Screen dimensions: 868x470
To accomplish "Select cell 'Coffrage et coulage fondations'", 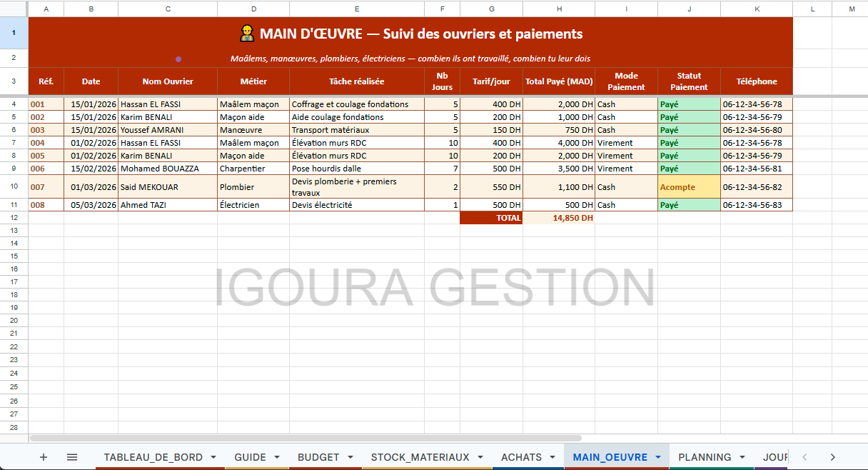I will pyautogui.click(x=357, y=104).
